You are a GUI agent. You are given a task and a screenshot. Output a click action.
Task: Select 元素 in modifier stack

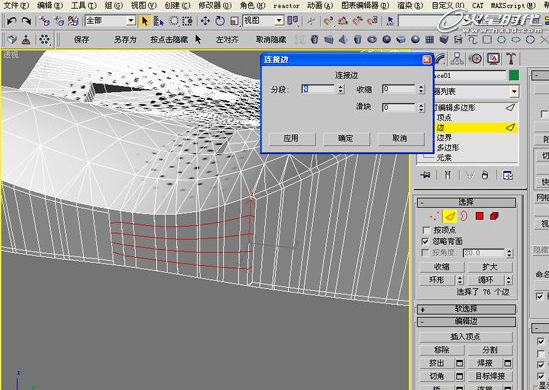444,158
